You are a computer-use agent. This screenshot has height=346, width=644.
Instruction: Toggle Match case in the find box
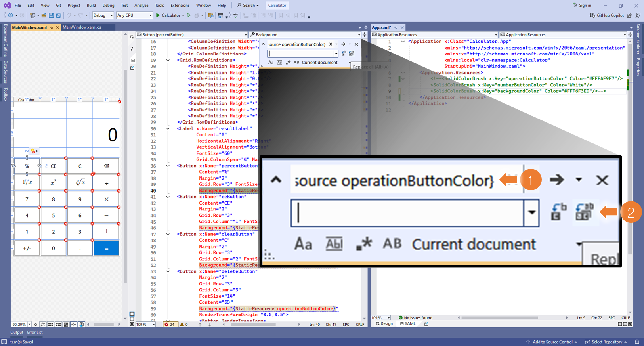[x=271, y=62]
